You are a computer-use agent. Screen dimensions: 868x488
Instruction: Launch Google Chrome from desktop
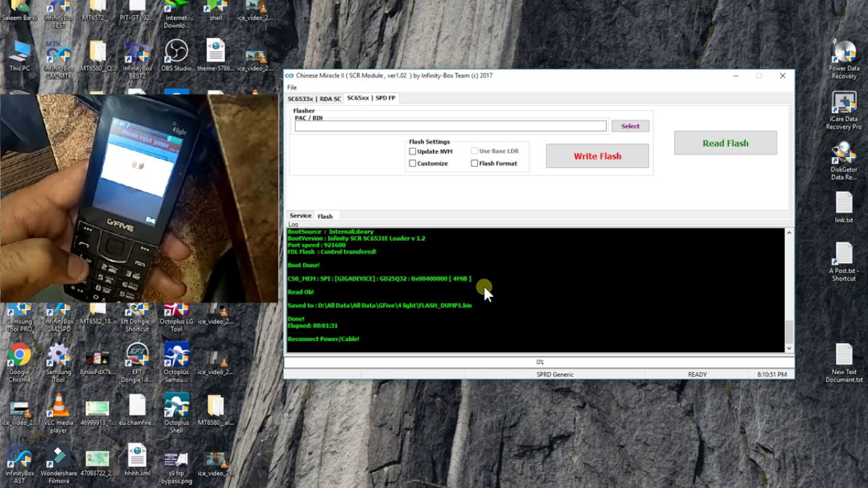pyautogui.click(x=20, y=363)
